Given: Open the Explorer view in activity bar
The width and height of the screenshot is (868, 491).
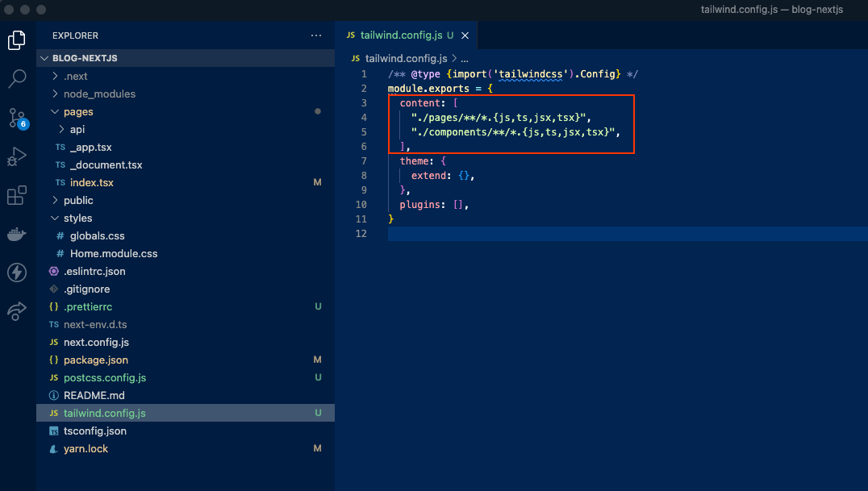Looking at the screenshot, I should coord(17,40).
